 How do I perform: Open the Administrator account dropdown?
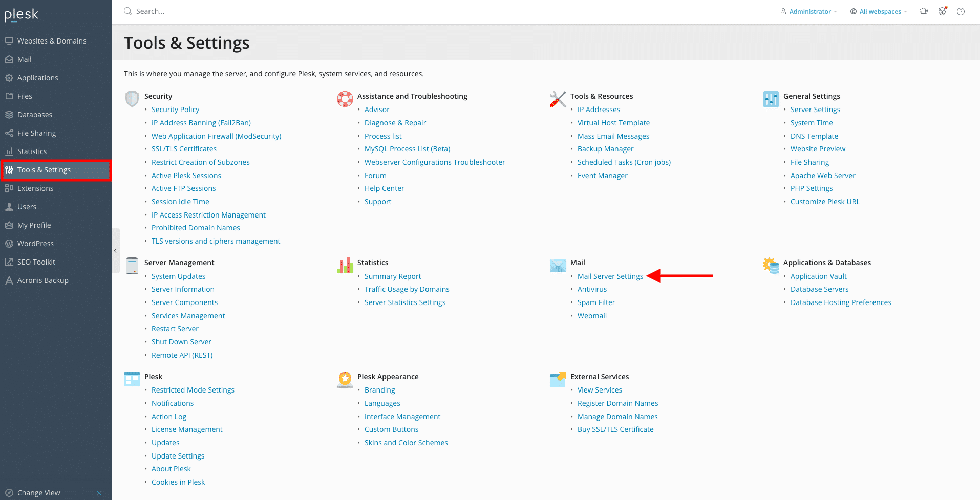(808, 11)
